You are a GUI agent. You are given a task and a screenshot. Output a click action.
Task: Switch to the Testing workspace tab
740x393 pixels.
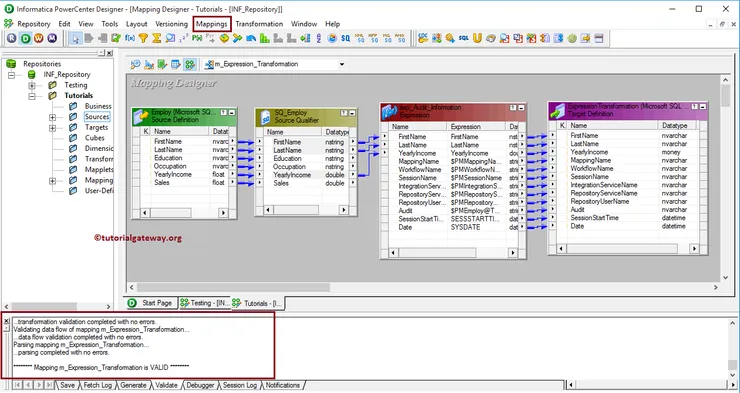205,303
